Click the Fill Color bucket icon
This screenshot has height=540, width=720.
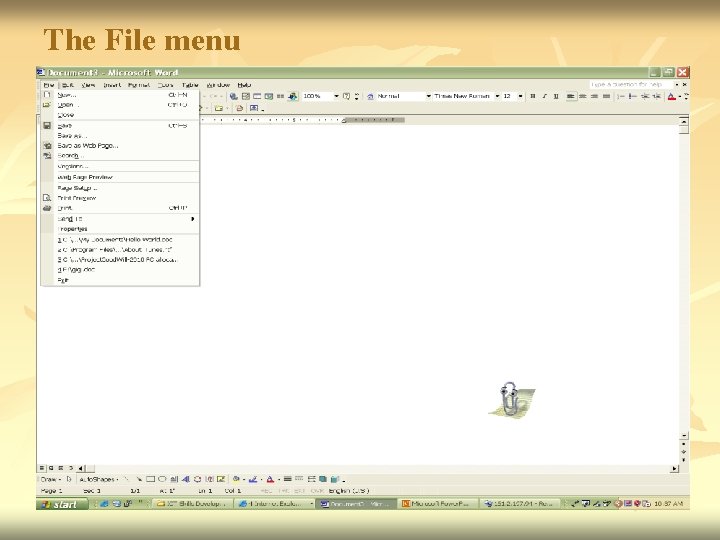[x=236, y=479]
